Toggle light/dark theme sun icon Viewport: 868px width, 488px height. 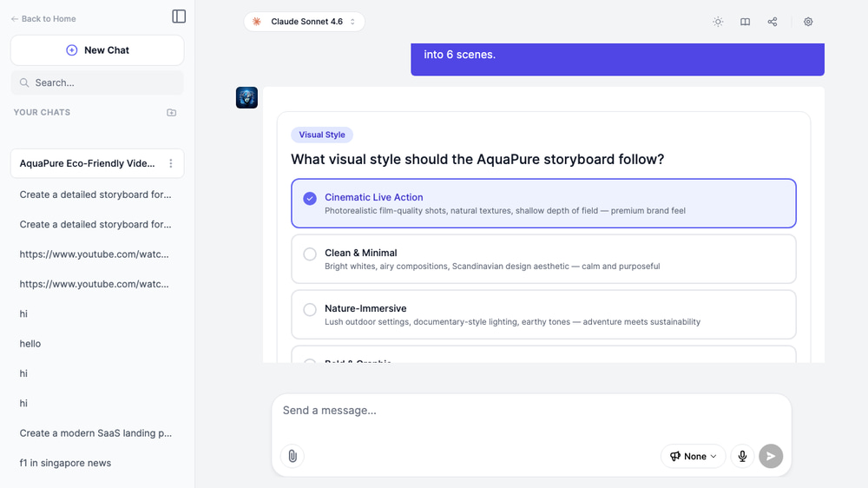[x=718, y=22]
